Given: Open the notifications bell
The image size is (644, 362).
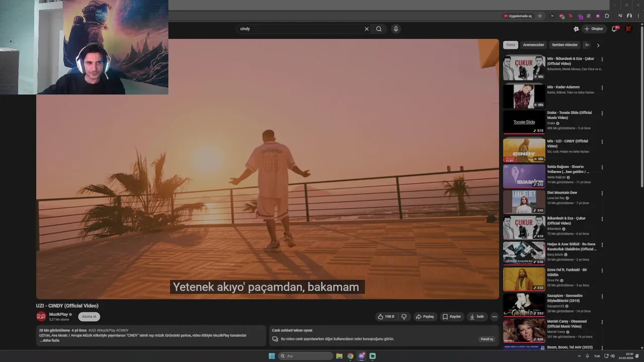Looking at the screenshot, I should coord(614,29).
